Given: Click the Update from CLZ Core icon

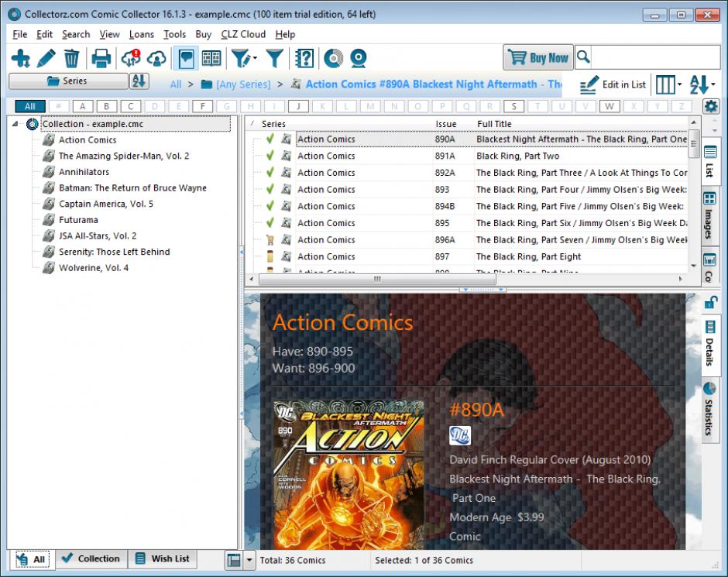Looking at the screenshot, I should 131,59.
